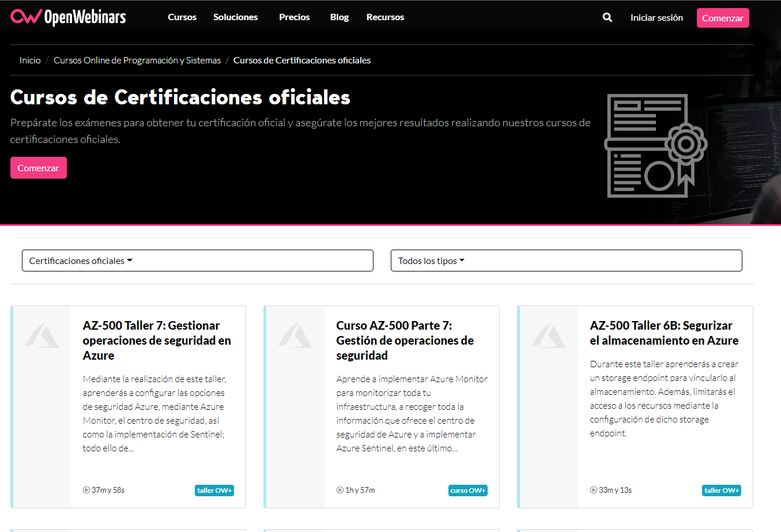Click the certificate illustration in the banner
Image resolution: width=781 pixels, height=532 pixels.
pos(655,146)
